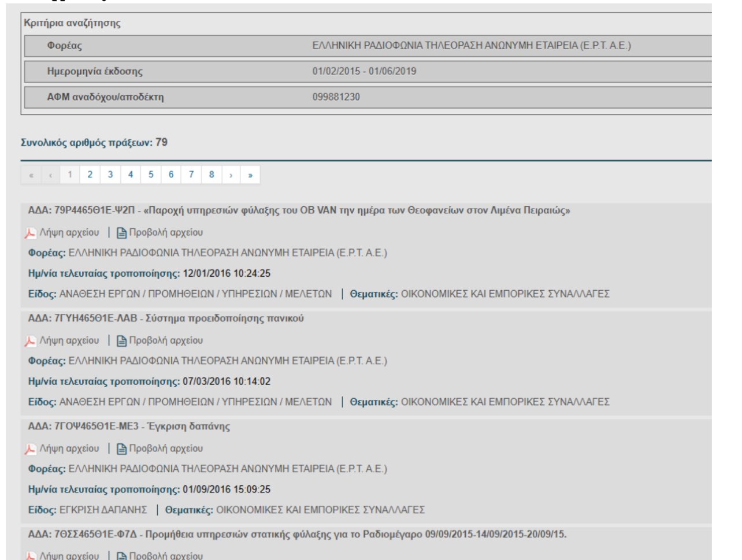The width and height of the screenshot is (742, 560).
Task: Go to results page 8
Action: (212, 175)
